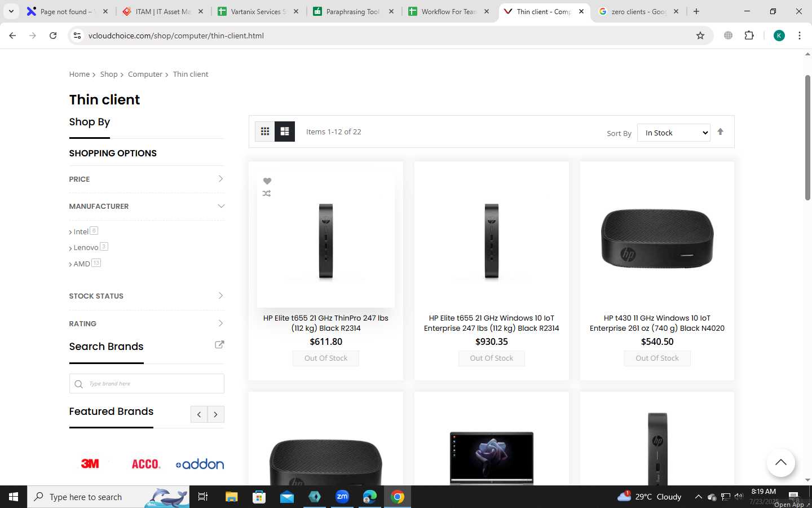The height and width of the screenshot is (508, 812).
Task: Click the browser address bar URL
Action: pos(176,36)
